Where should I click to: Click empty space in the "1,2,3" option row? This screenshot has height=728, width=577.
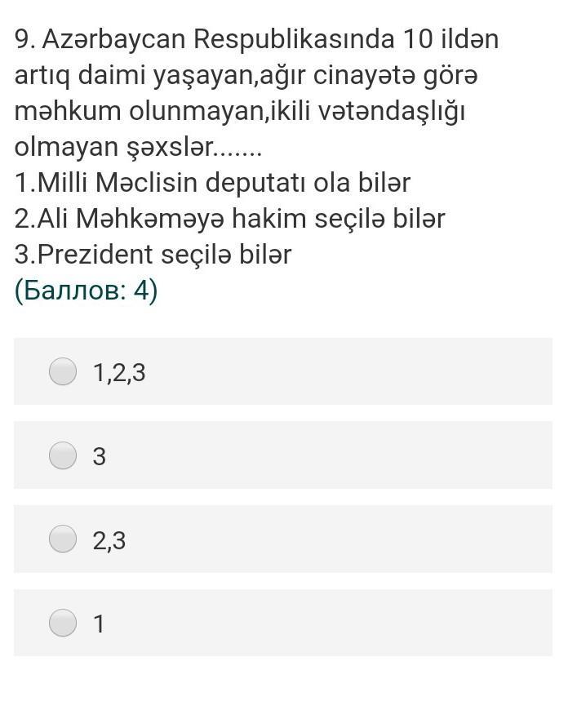(x=348, y=371)
